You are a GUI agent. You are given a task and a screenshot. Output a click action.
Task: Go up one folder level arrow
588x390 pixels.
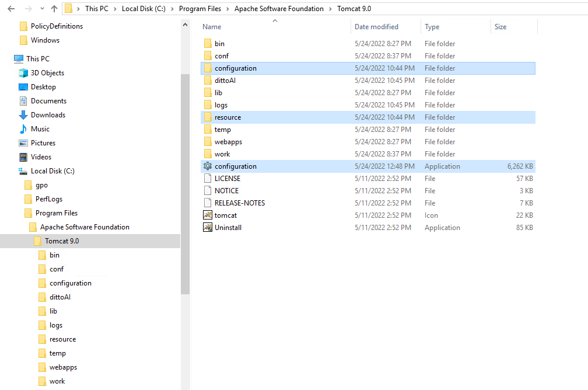click(54, 9)
